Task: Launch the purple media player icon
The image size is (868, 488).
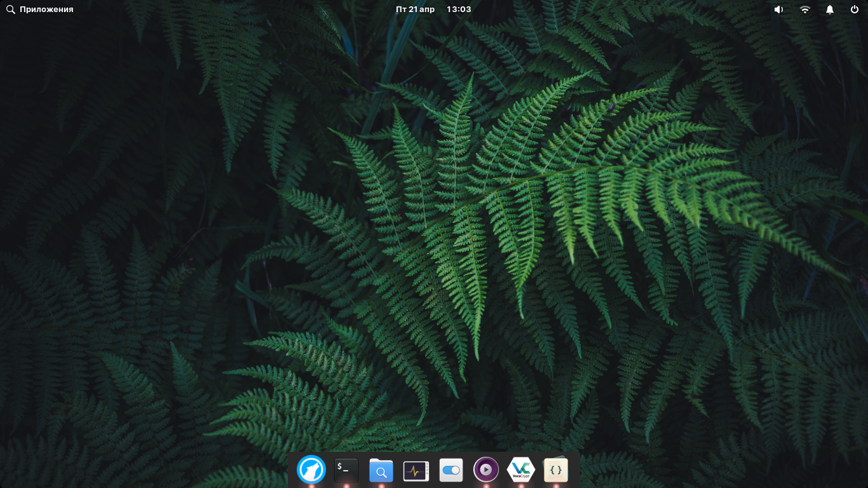Action: (x=486, y=470)
